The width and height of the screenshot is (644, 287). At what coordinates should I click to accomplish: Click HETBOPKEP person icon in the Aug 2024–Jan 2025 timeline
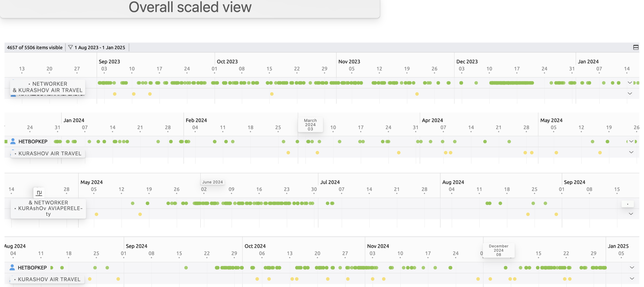coord(12,267)
